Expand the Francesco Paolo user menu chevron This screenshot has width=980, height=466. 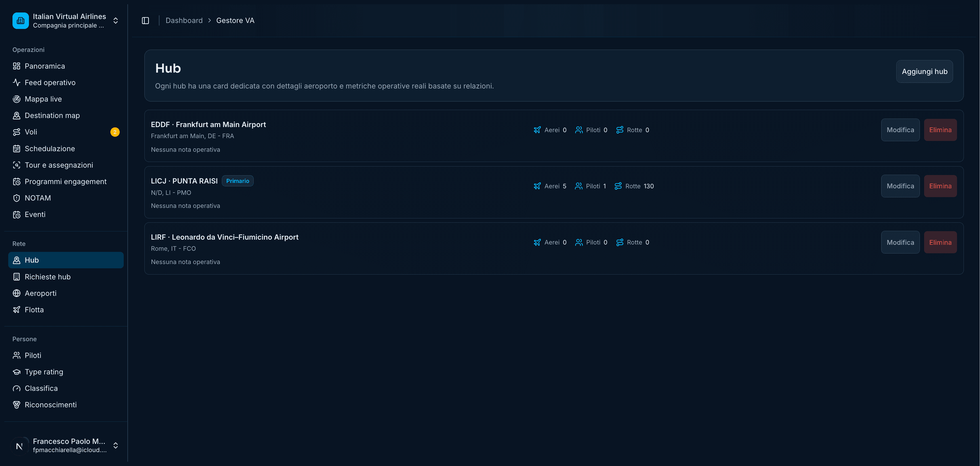[x=116, y=446]
